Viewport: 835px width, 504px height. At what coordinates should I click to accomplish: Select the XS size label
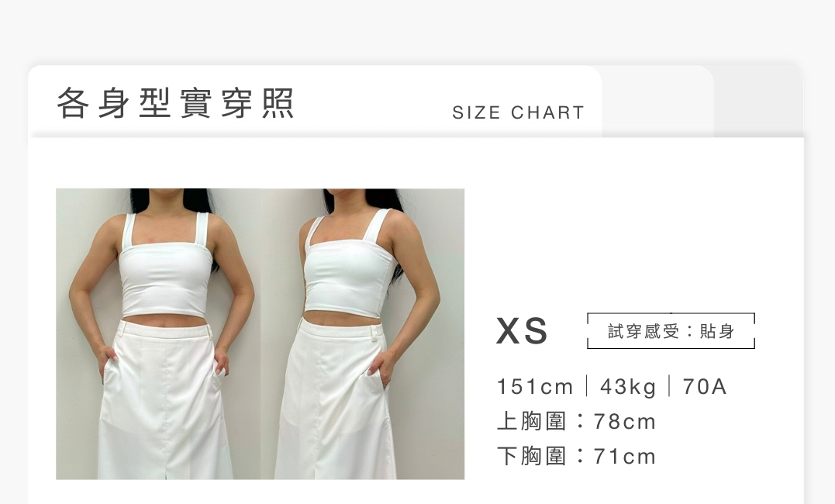(x=522, y=331)
